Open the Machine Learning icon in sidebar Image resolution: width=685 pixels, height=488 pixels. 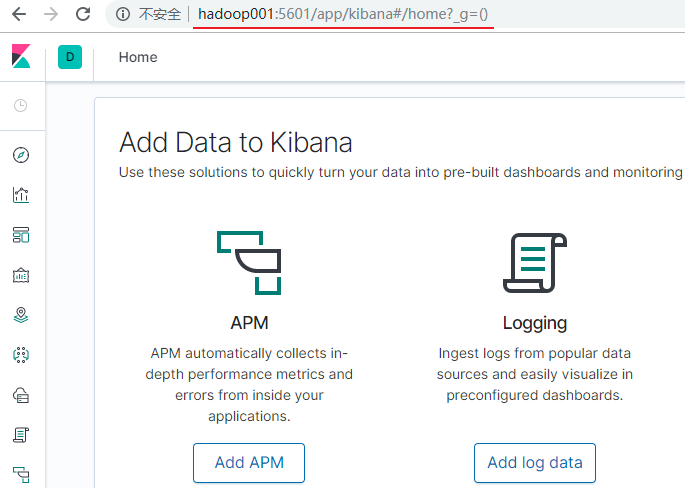[x=21, y=355]
